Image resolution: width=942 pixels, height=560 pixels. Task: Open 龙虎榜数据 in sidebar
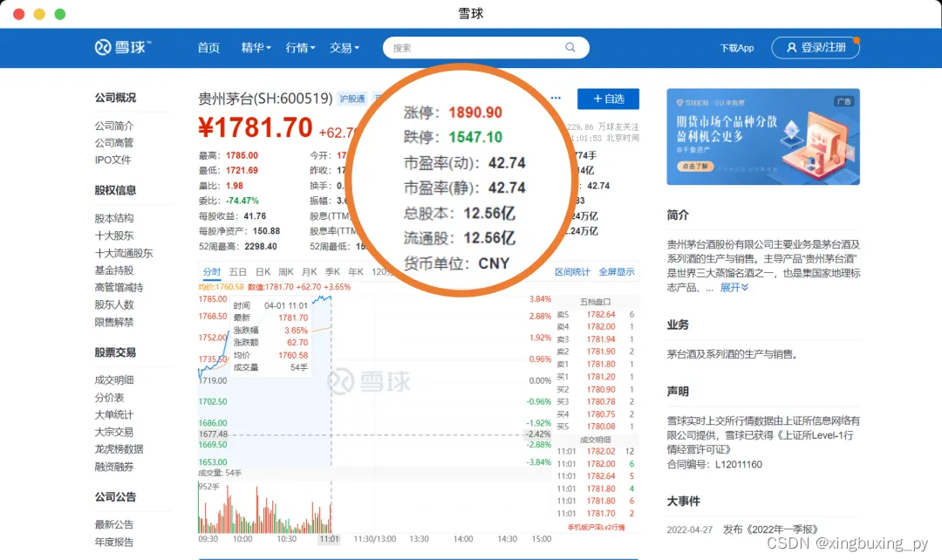click(119, 449)
